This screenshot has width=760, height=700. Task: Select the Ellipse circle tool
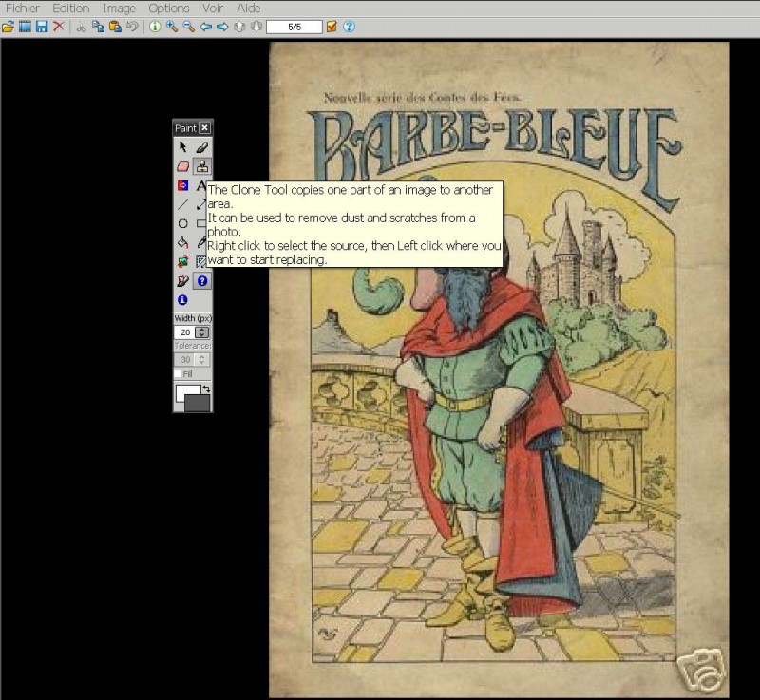tap(182, 224)
